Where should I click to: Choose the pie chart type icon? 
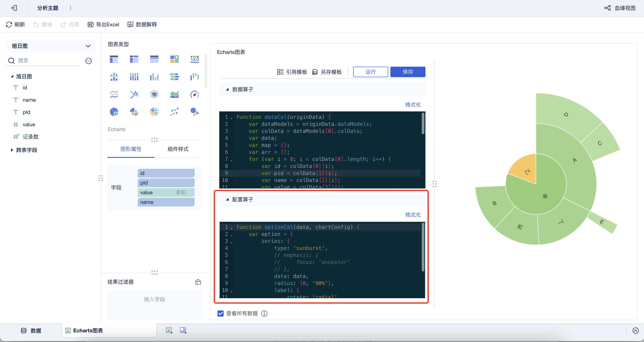pos(114,112)
